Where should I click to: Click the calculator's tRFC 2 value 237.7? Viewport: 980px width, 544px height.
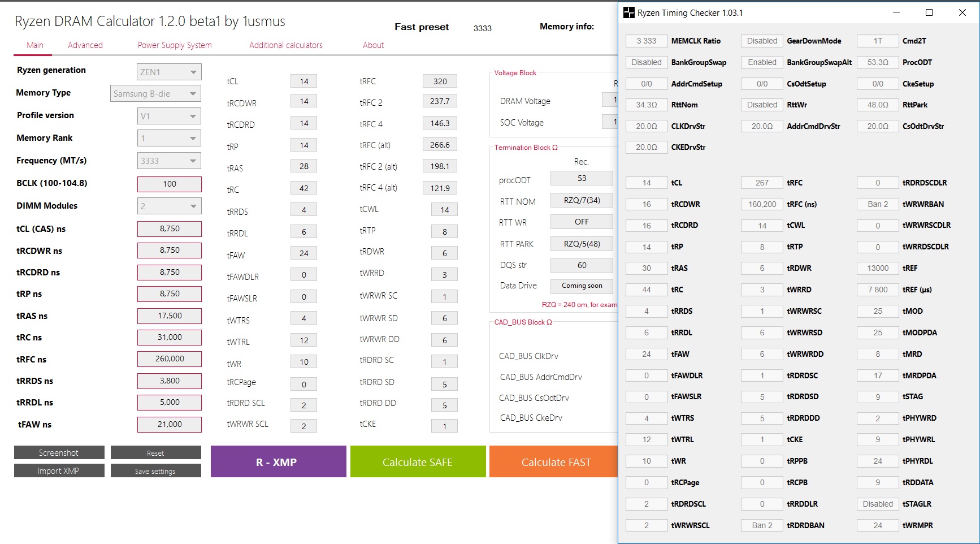click(x=440, y=101)
